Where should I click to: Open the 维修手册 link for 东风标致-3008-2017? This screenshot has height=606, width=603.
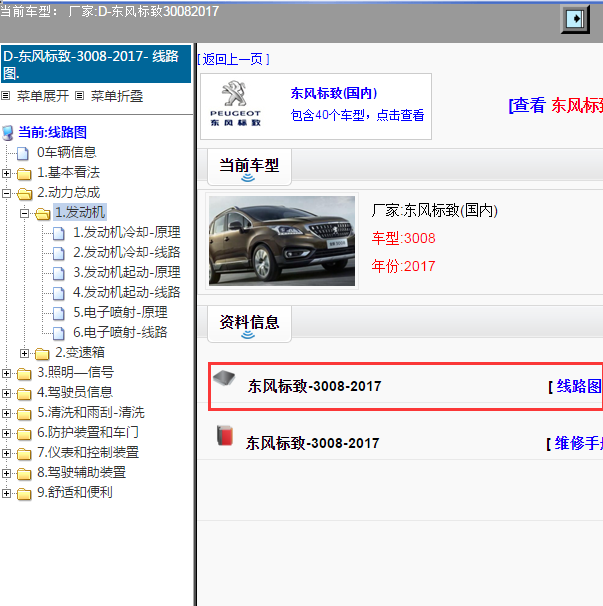[x=578, y=443]
